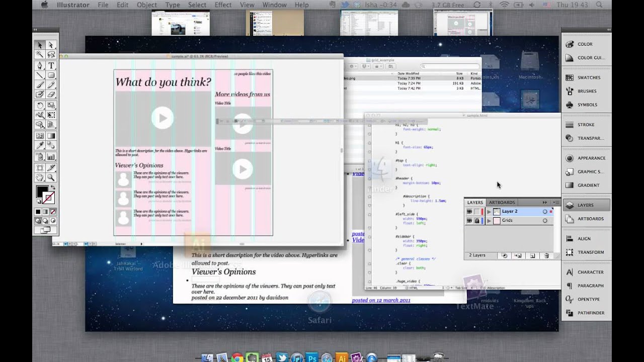Select the Lasso tool

point(52,54)
